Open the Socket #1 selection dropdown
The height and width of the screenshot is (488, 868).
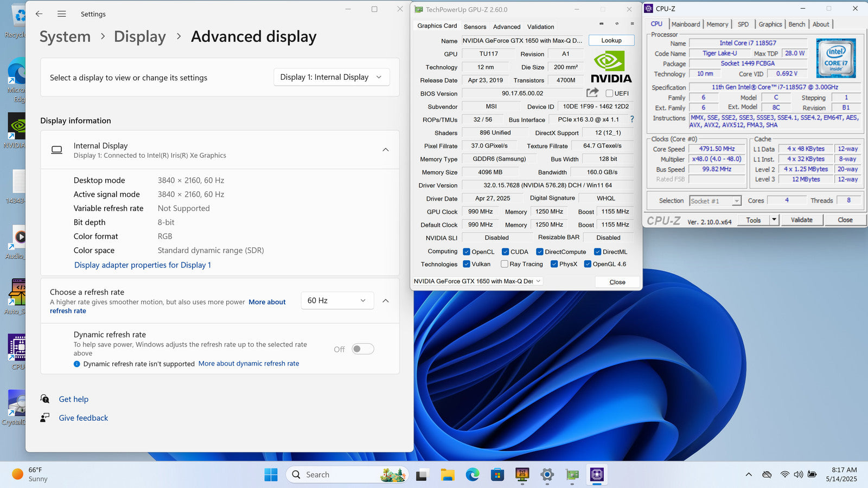[715, 201]
